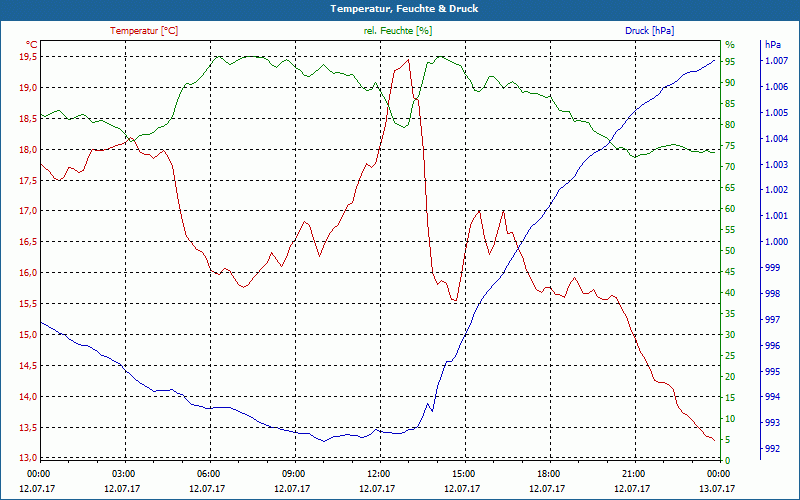Click the 03:00 time axis label
This screenshot has height=500, width=800.
point(122,473)
